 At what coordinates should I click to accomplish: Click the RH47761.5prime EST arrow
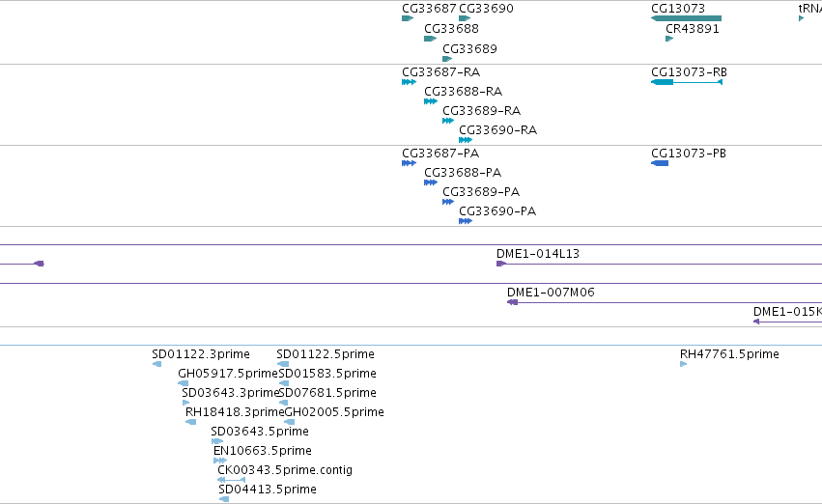[684, 365]
